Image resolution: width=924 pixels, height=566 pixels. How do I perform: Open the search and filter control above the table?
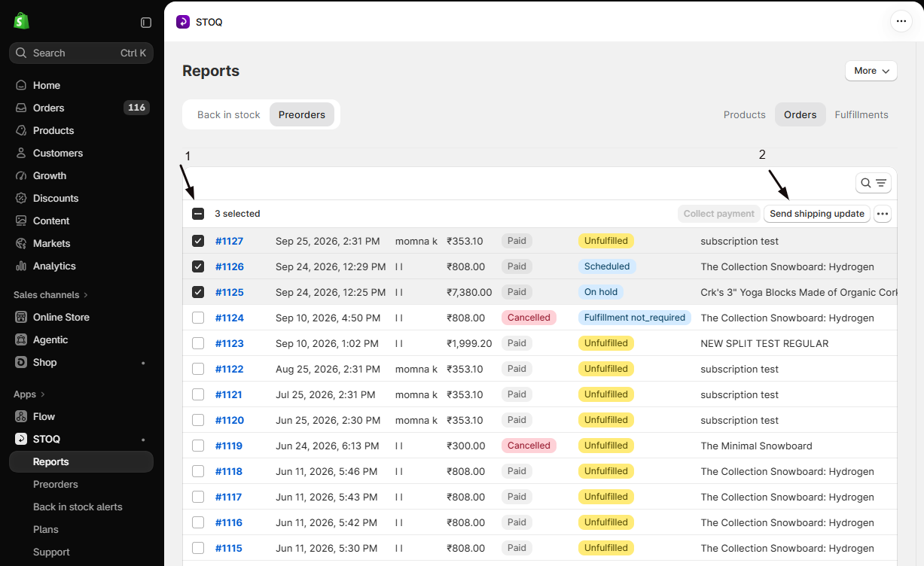coord(874,183)
